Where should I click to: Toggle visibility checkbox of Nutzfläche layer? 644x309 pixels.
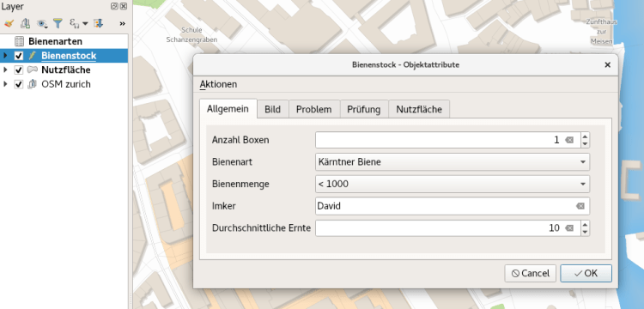(19, 70)
